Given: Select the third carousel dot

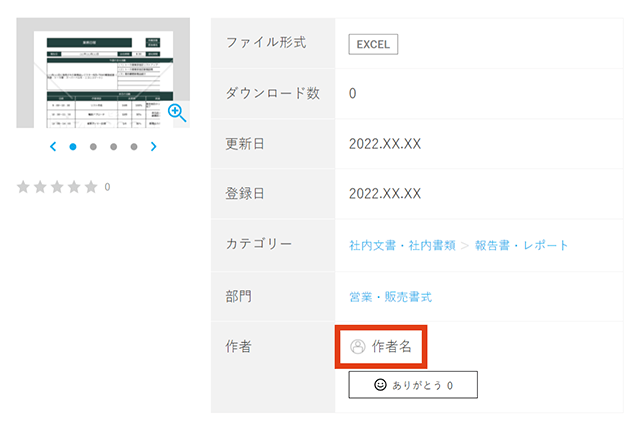Looking at the screenshot, I should [x=113, y=147].
